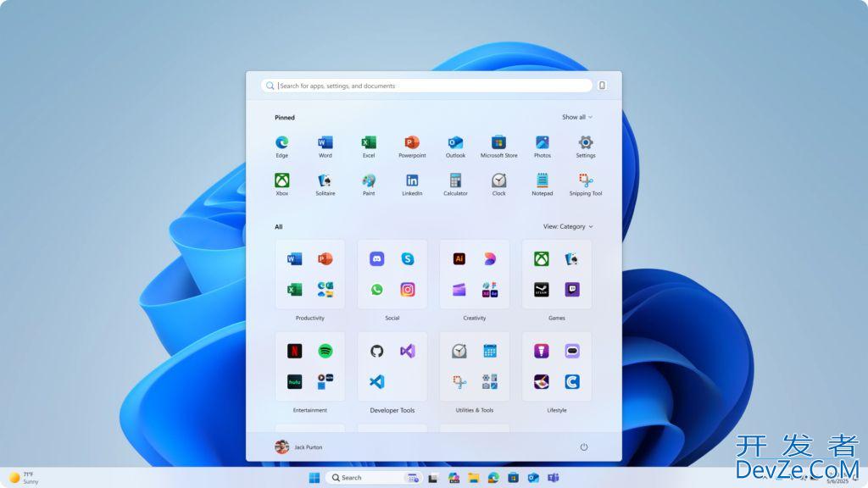Viewport: 868px width, 488px height.
Task: Open the Snipping Tool app
Action: click(x=586, y=181)
